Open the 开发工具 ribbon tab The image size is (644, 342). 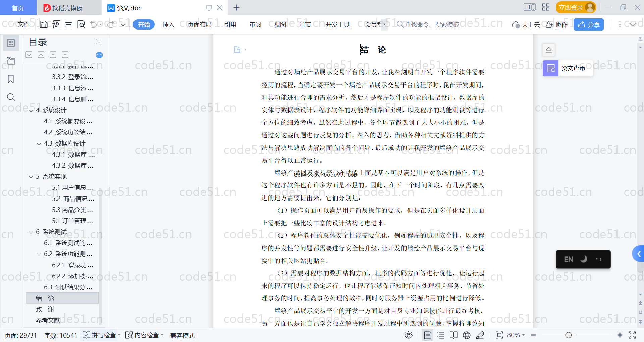click(337, 24)
